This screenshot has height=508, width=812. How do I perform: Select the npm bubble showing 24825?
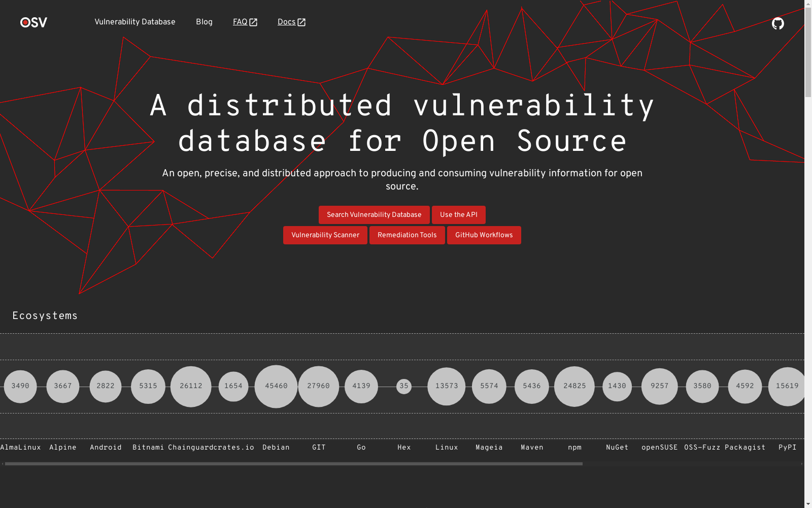tap(574, 387)
